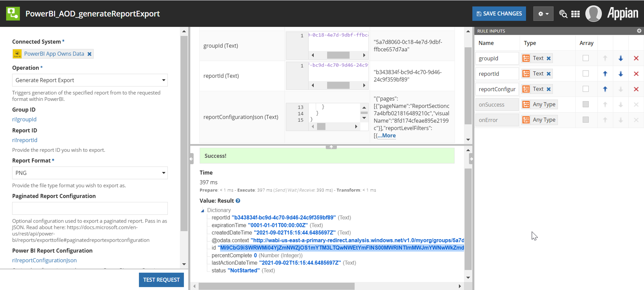The height and width of the screenshot is (290, 644).
Task: Open the settings gear menu
Action: tap(543, 14)
